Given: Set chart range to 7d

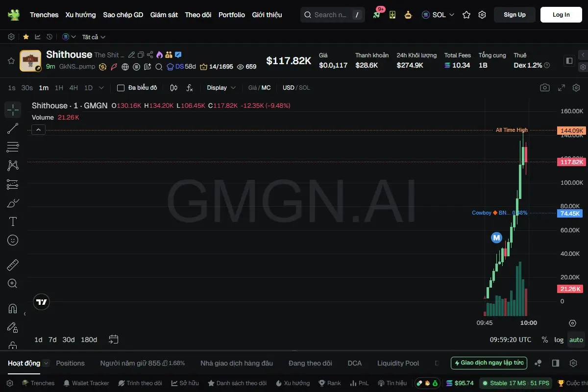Looking at the screenshot, I should (52, 340).
